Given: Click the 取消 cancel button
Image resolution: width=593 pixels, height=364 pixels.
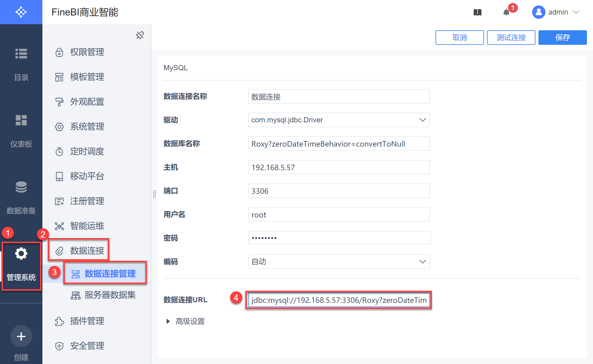Looking at the screenshot, I should pyautogui.click(x=459, y=38).
